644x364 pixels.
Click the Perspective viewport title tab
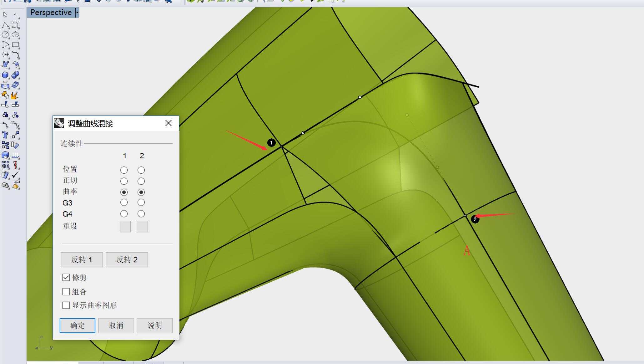click(x=51, y=13)
